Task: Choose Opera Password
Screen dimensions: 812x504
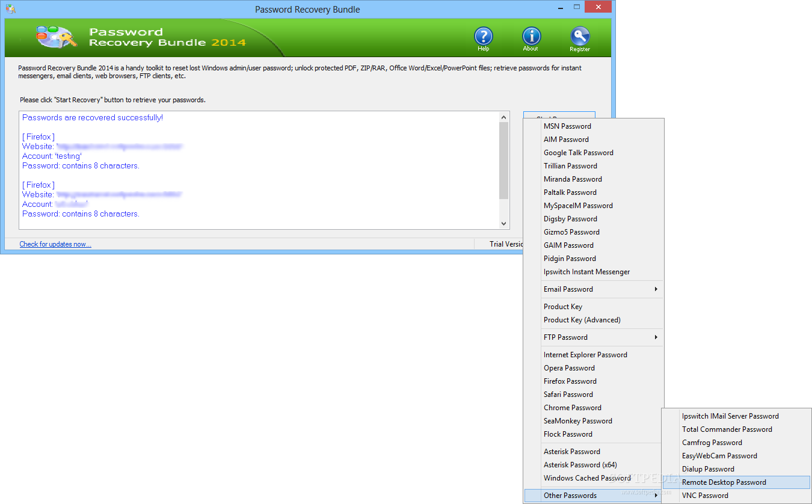Action: [x=594, y=368]
